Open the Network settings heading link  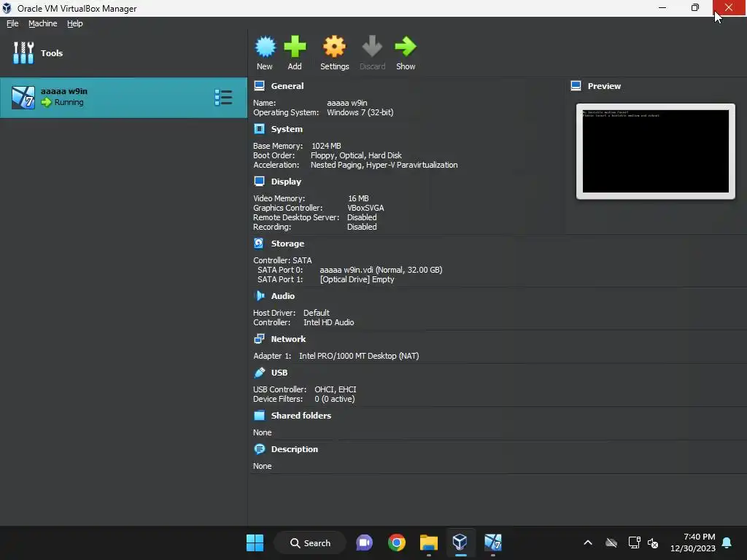288,339
